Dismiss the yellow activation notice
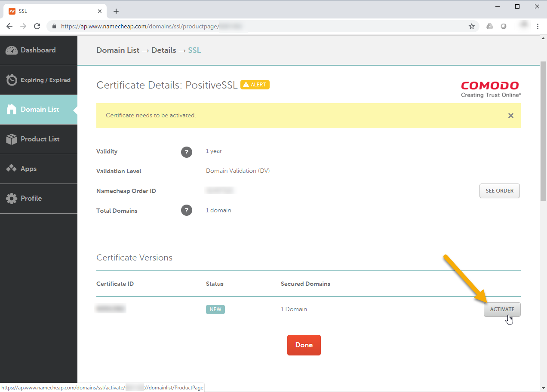Screen dimensions: 547x392 point(511,116)
